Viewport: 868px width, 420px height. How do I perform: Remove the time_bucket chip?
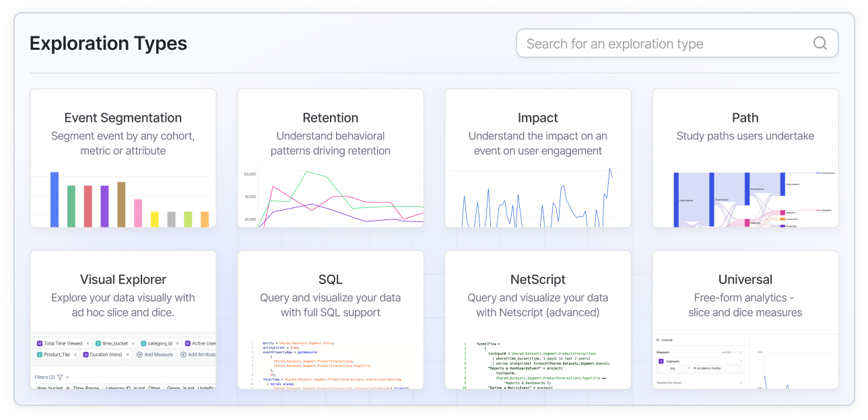[x=133, y=343]
